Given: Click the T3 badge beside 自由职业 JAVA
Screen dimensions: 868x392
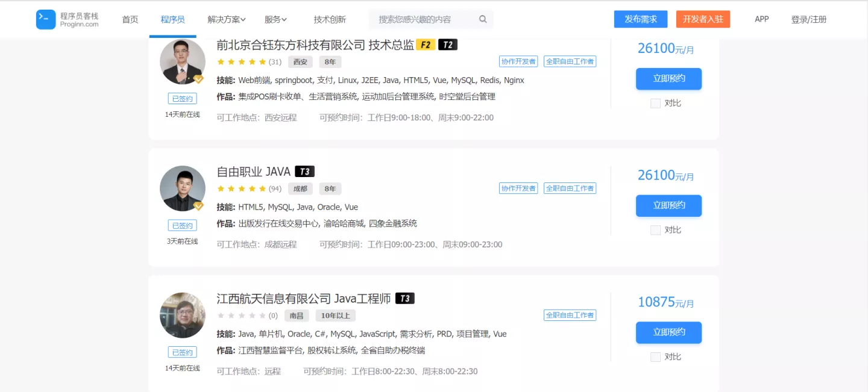Looking at the screenshot, I should click(305, 172).
